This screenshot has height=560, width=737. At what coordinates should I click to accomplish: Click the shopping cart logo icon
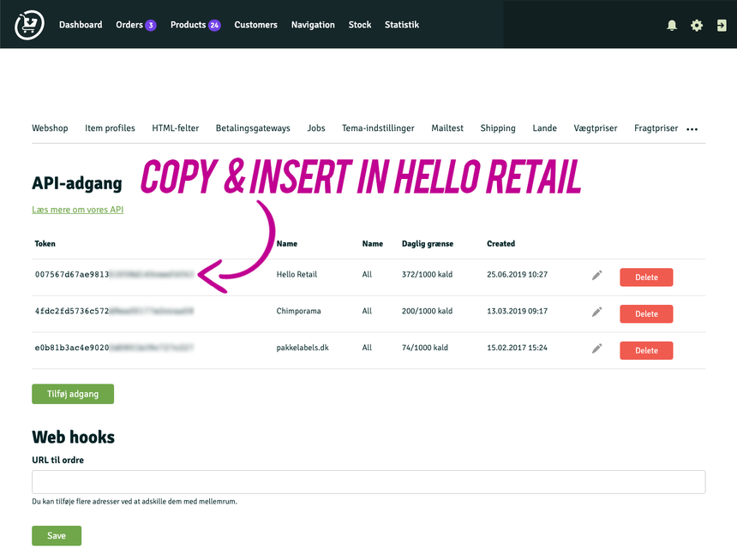point(29,25)
